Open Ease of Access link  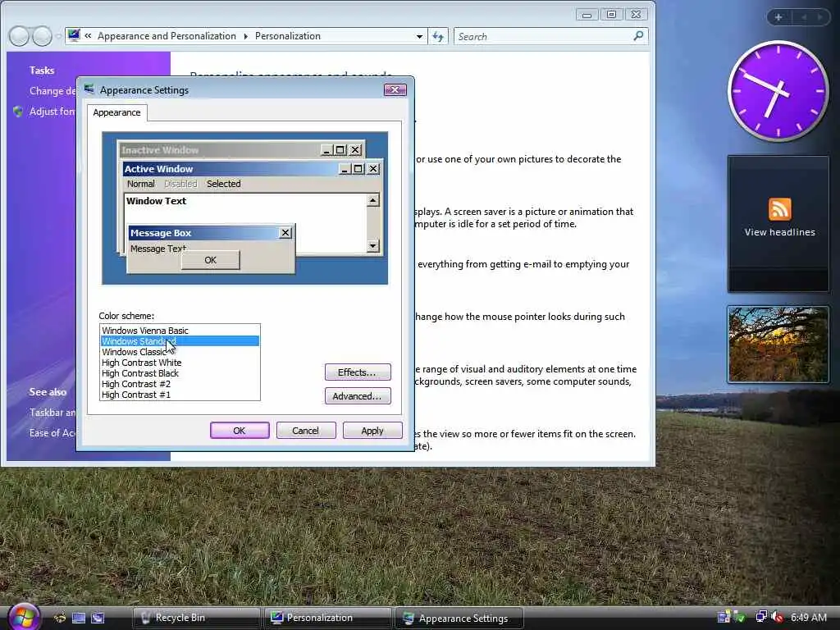point(52,433)
